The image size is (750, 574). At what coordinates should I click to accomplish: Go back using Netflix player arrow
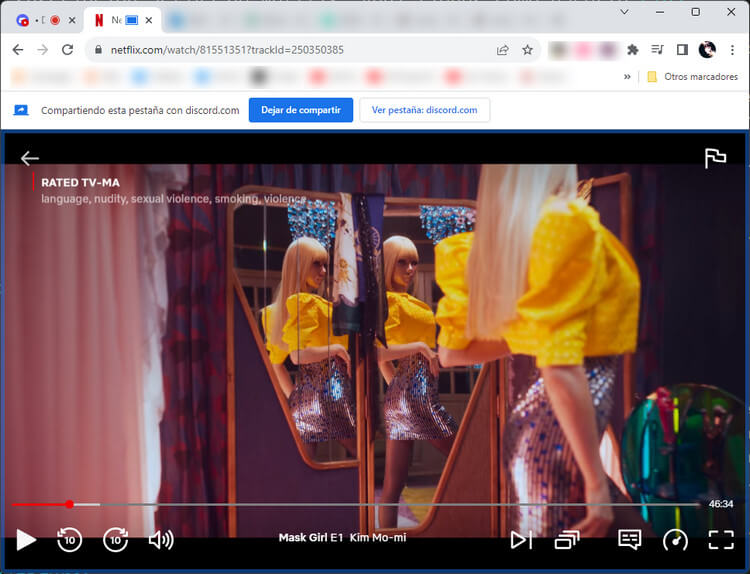tap(30, 158)
